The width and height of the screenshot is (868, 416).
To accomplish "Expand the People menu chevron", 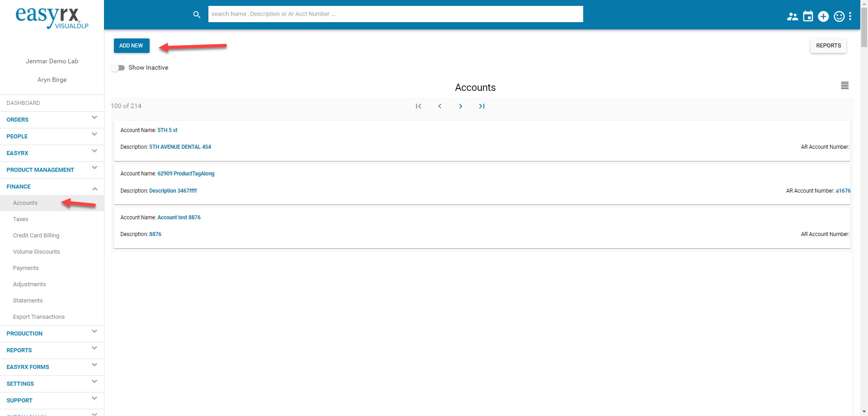I will point(94,134).
